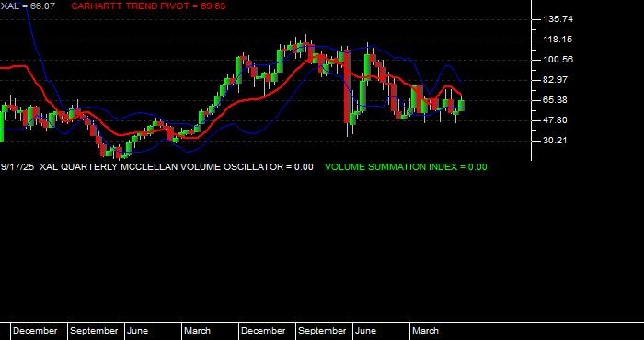
Task: Click the first March timeline label
Action: tap(197, 331)
